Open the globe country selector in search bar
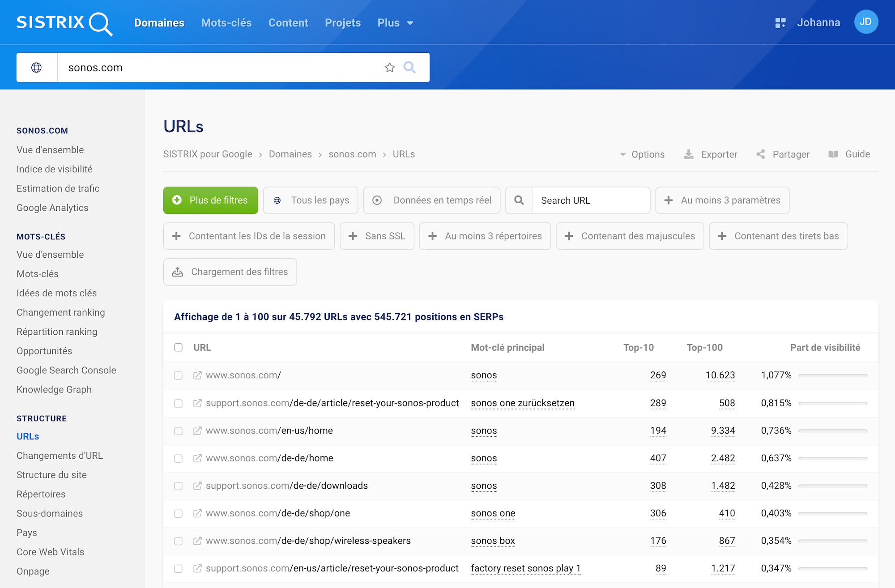This screenshot has width=895, height=588. tap(37, 68)
